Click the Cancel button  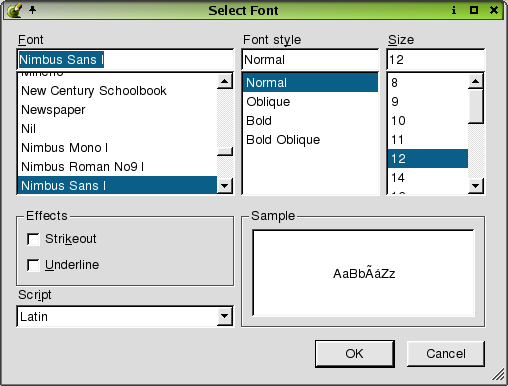(446, 354)
